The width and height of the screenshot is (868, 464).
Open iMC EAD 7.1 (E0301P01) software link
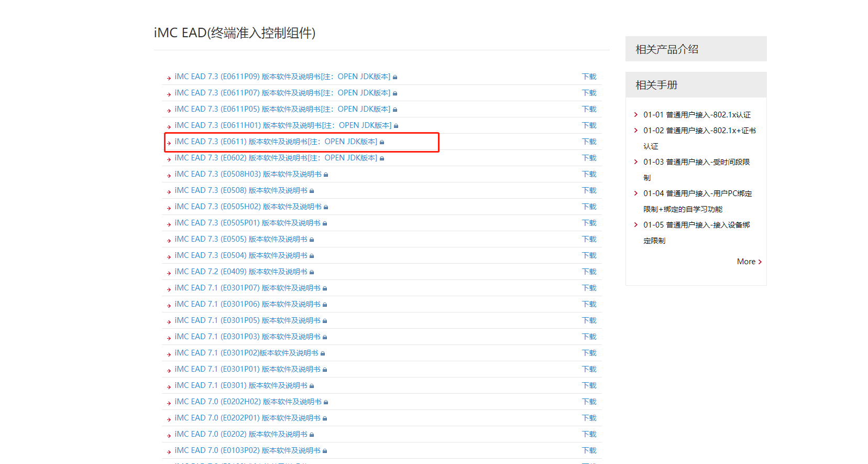click(x=248, y=369)
